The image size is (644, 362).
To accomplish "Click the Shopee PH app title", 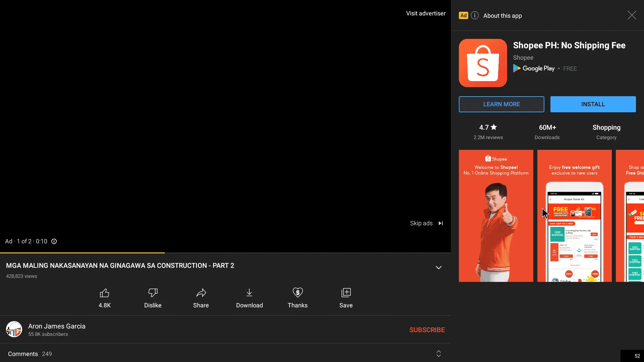I will pyautogui.click(x=569, y=45).
